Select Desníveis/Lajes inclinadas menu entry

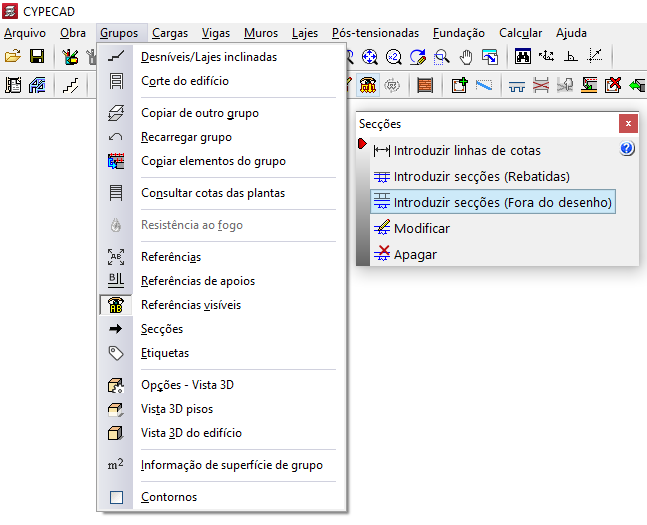209,57
